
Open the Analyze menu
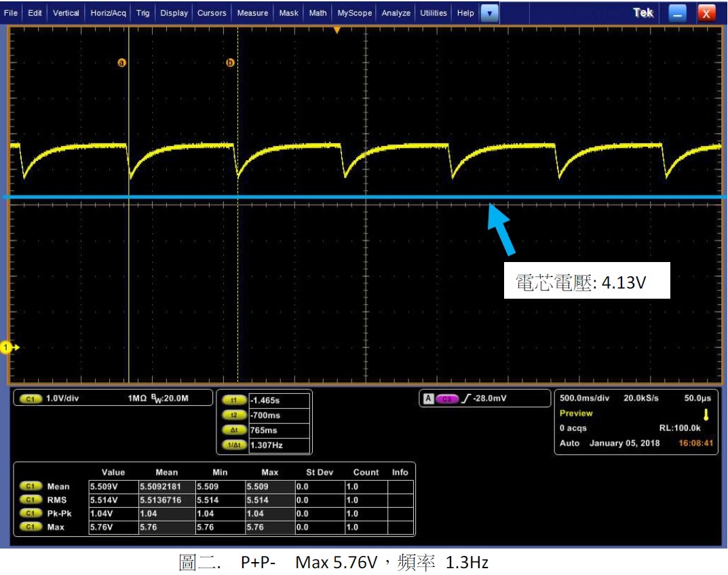tap(396, 13)
